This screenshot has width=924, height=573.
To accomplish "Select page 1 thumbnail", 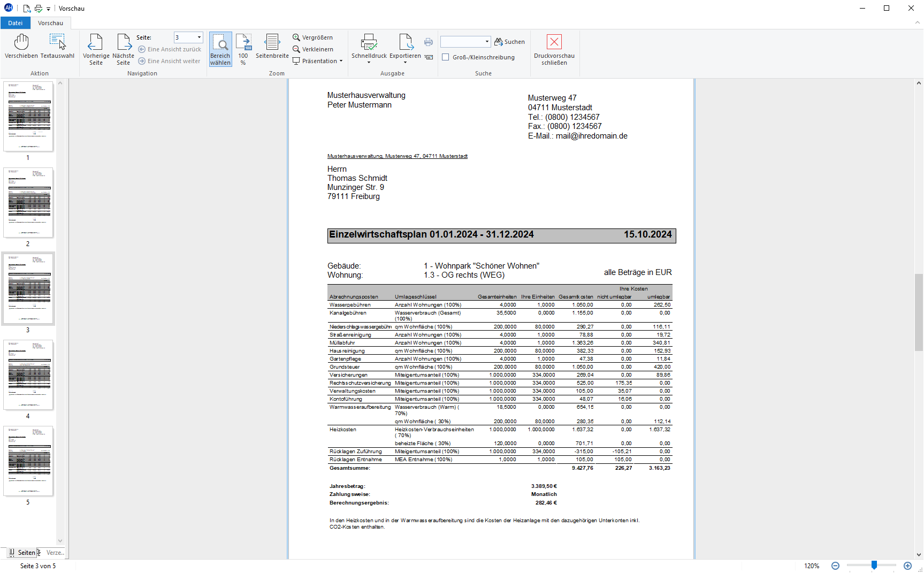I will (x=28, y=117).
